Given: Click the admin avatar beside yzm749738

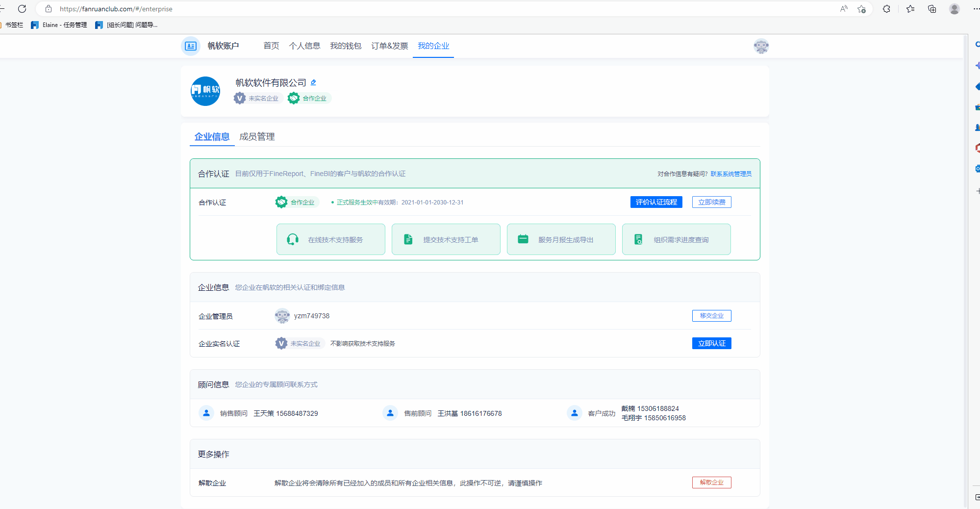Looking at the screenshot, I should click(x=282, y=316).
